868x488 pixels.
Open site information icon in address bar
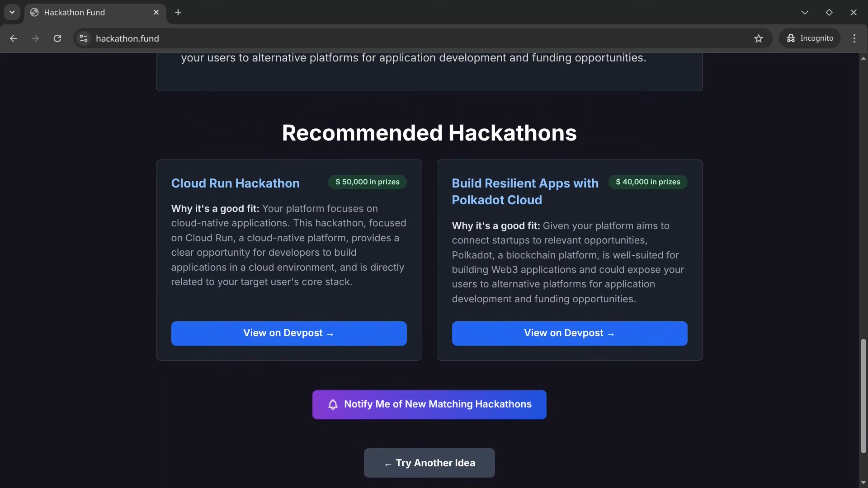84,38
